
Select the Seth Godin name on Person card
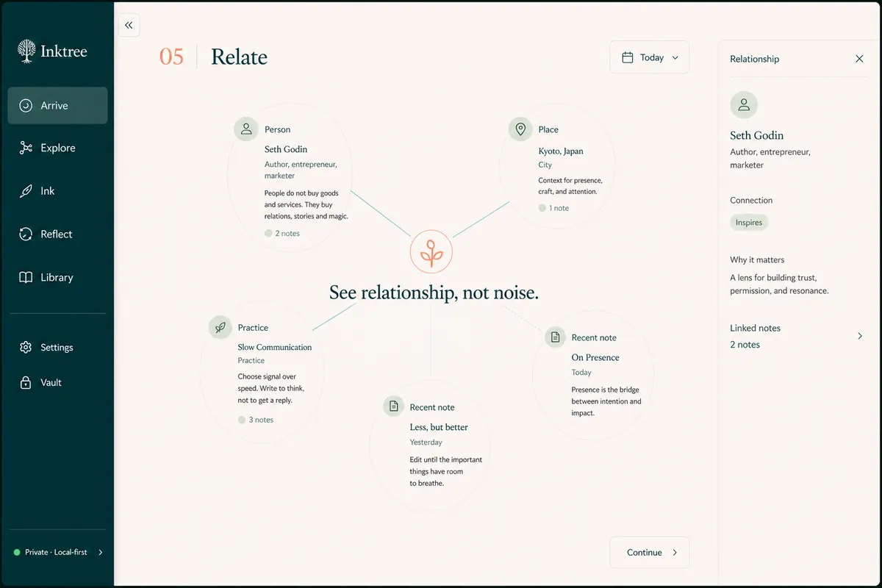tap(286, 149)
